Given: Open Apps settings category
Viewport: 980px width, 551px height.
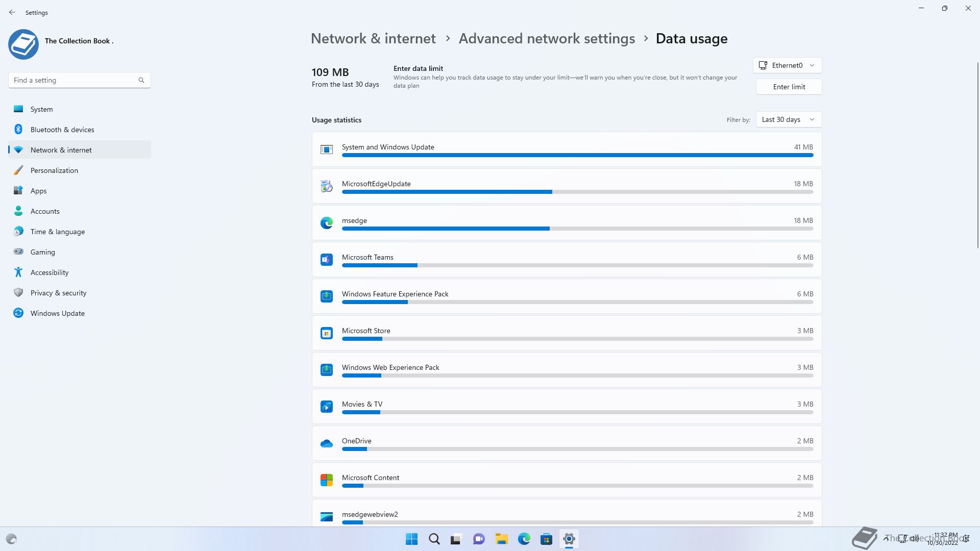Looking at the screenshot, I should [80, 191].
